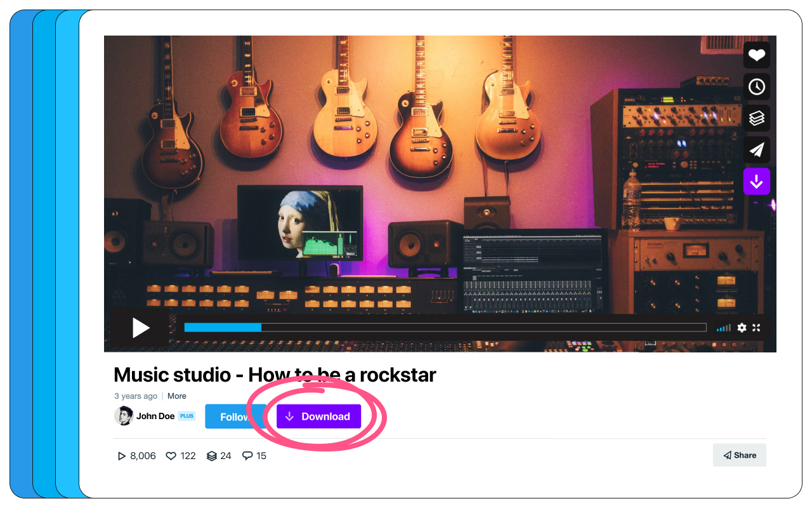View the 24 collections counter

pos(219,456)
